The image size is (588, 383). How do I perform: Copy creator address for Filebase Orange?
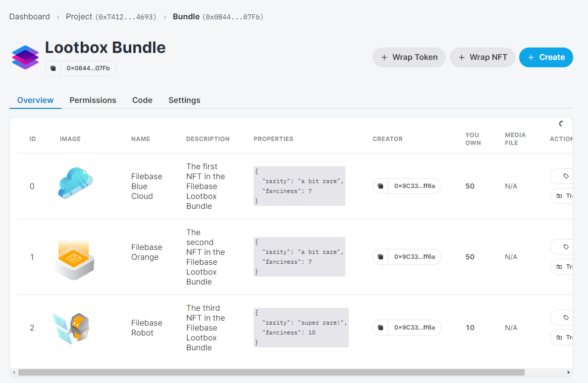point(380,257)
